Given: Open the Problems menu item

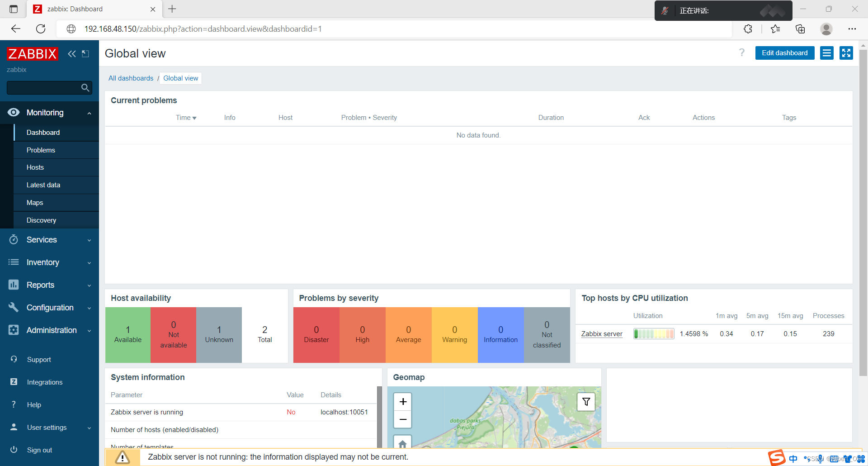Looking at the screenshot, I should point(57,150).
